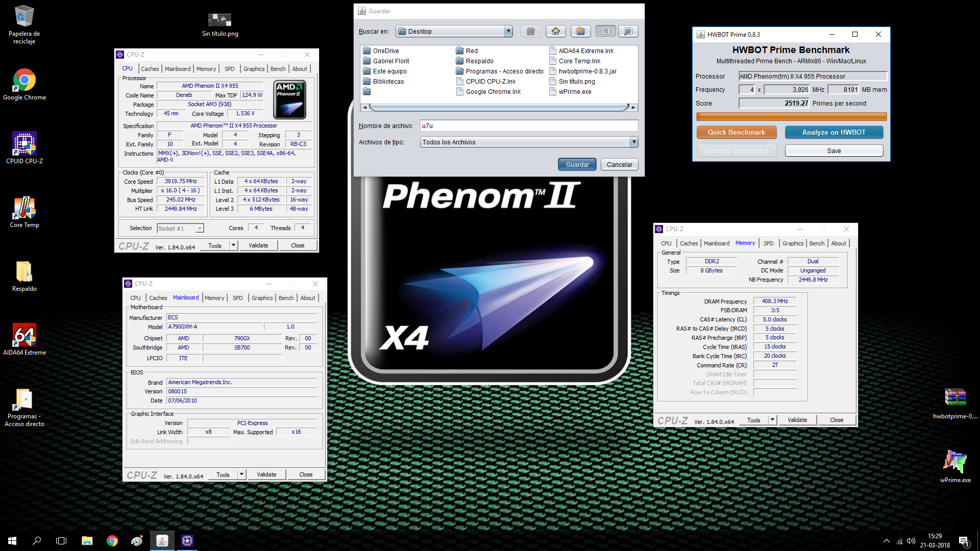Open Tools dropdown arrow in Memory window
This screenshot has width=980, height=551.
(772, 420)
